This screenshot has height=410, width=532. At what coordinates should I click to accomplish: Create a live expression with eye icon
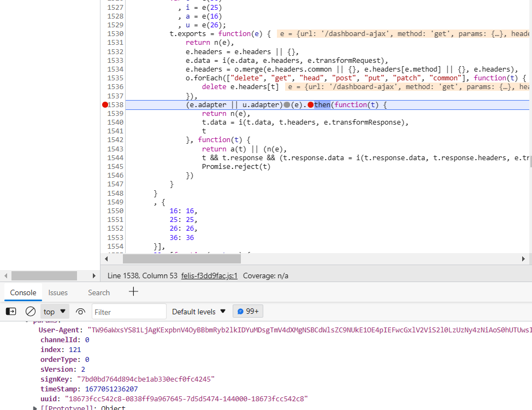tap(80, 312)
